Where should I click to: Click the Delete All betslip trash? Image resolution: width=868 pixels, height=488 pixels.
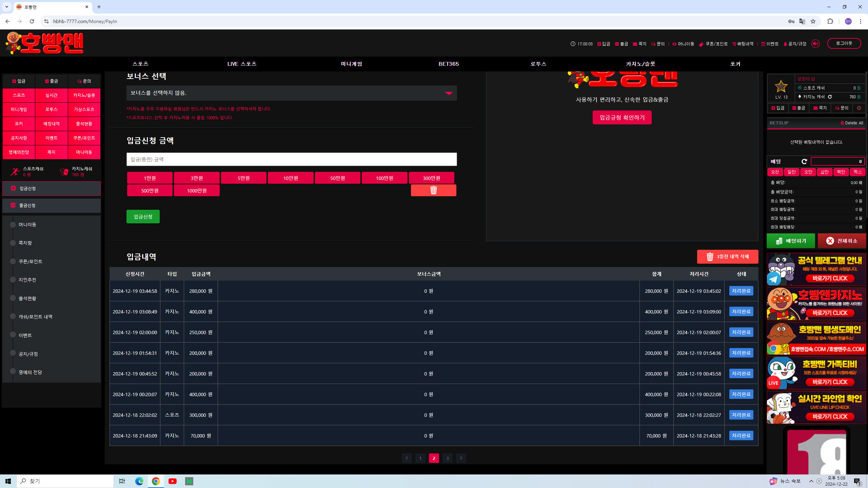(x=852, y=123)
